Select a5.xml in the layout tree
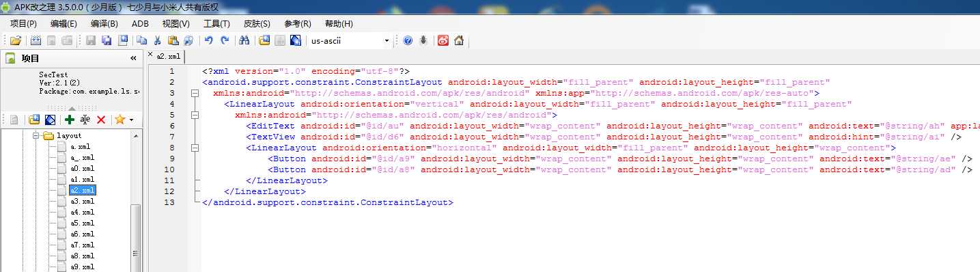The image size is (980, 272). tap(82, 223)
